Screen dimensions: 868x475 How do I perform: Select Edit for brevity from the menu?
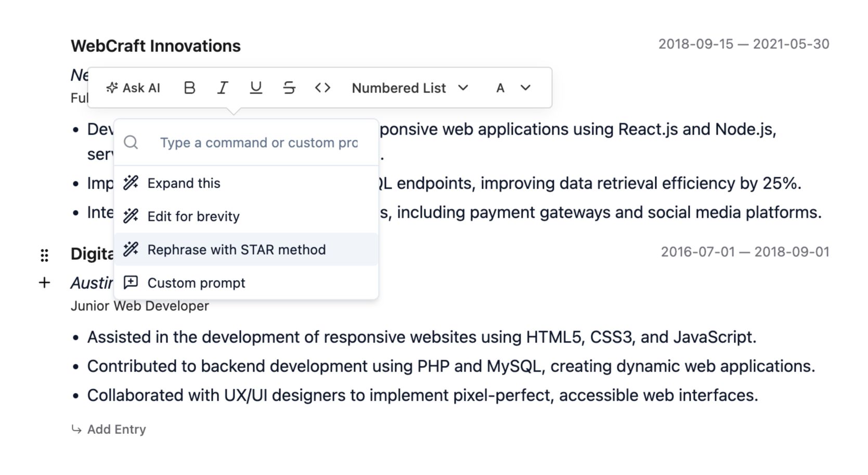coord(193,216)
